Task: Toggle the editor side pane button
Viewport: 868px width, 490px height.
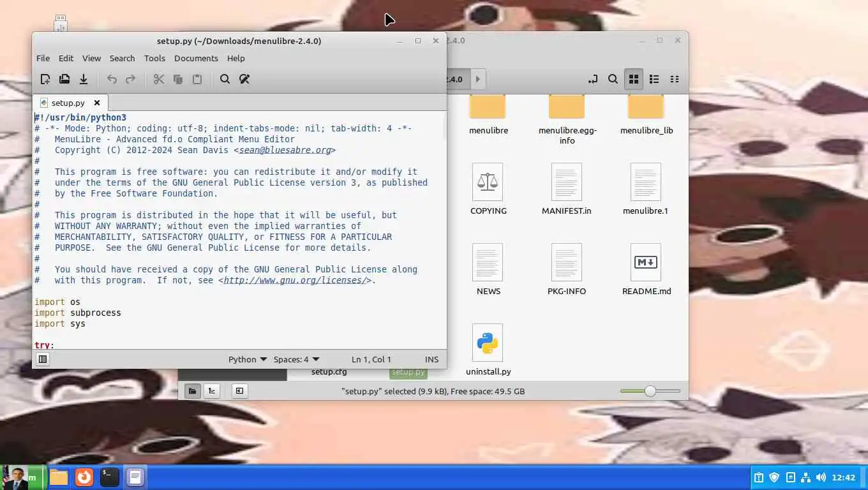Action: coord(43,359)
